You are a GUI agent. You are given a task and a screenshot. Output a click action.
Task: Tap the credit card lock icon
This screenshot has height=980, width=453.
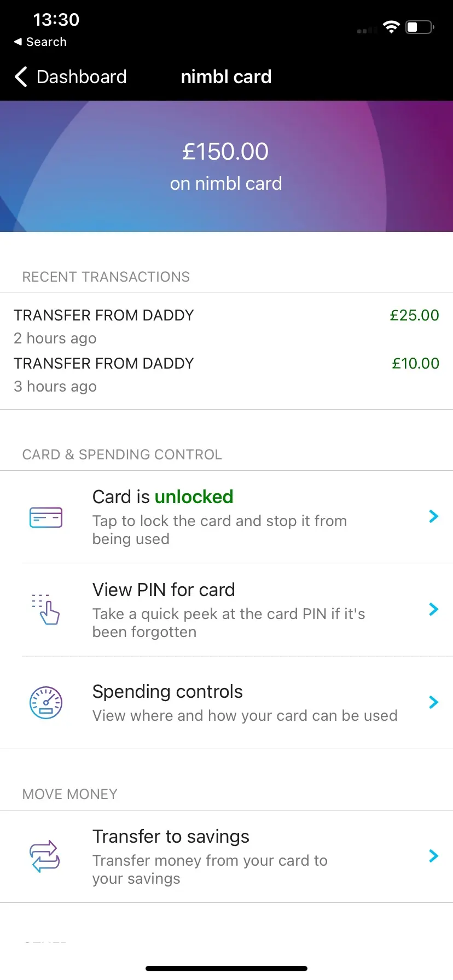click(x=46, y=517)
